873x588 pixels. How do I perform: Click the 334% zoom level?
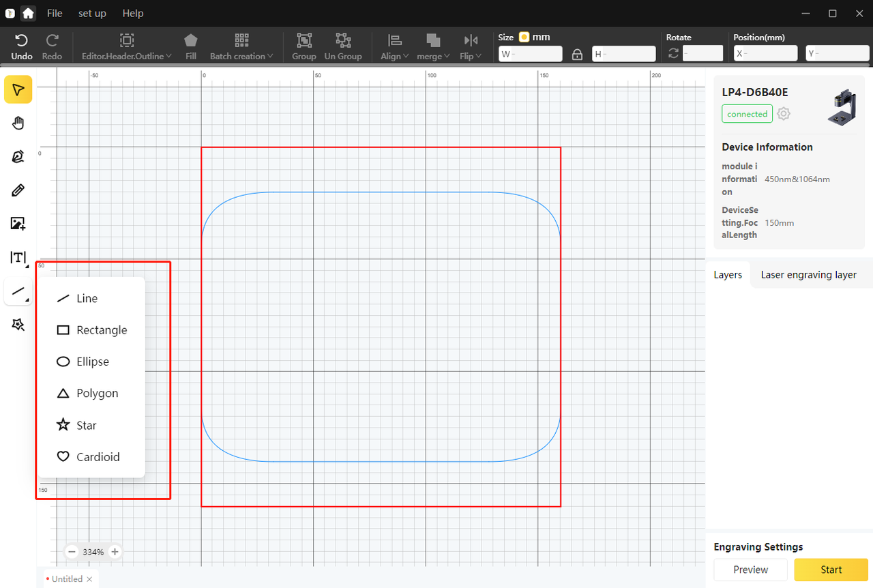[x=93, y=552]
